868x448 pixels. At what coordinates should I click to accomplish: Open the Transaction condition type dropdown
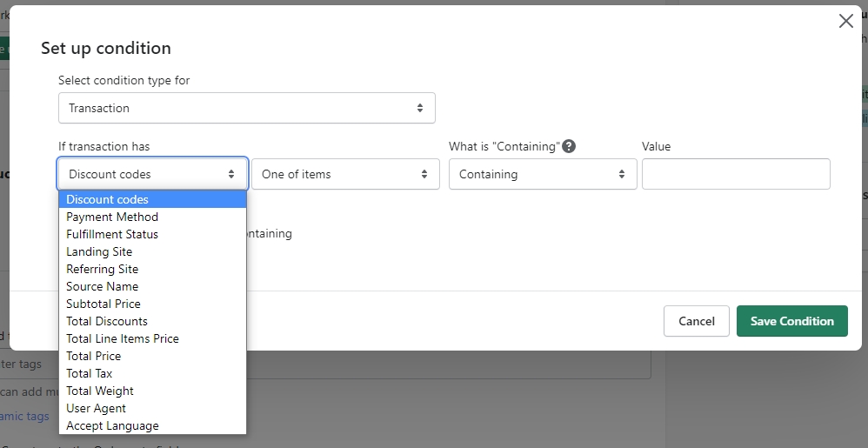pyautogui.click(x=246, y=108)
